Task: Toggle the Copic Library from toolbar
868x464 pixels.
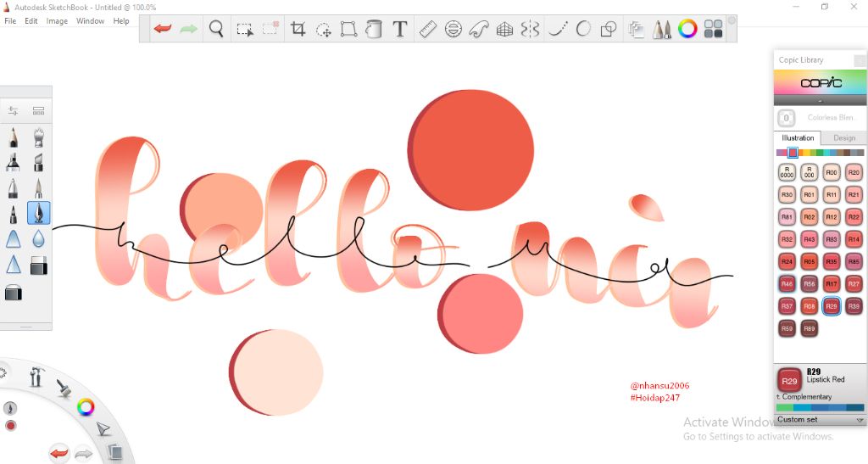Action: [713, 29]
